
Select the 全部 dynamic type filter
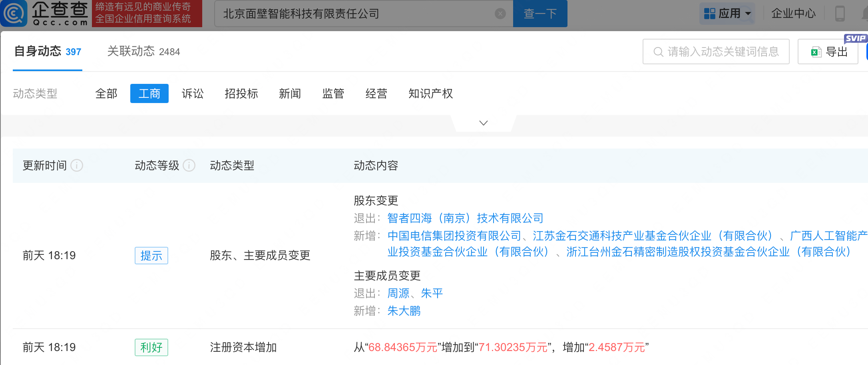(106, 93)
